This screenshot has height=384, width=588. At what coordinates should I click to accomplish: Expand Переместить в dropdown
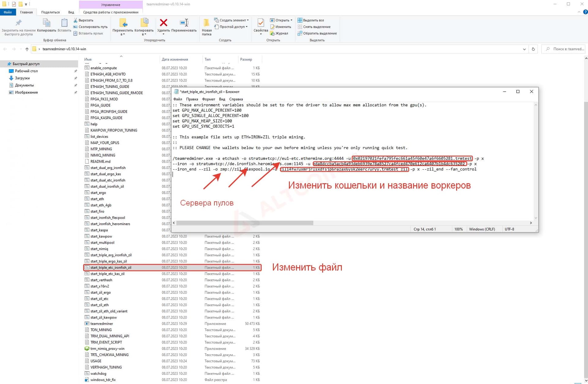click(x=123, y=34)
